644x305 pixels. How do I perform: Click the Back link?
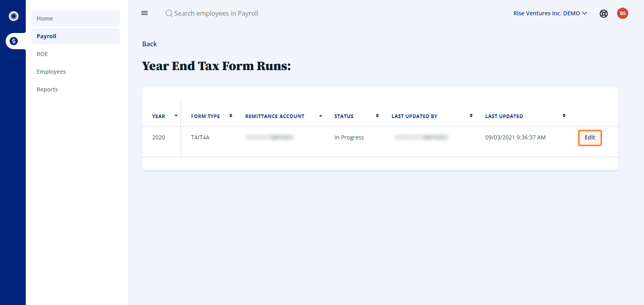[x=150, y=44]
